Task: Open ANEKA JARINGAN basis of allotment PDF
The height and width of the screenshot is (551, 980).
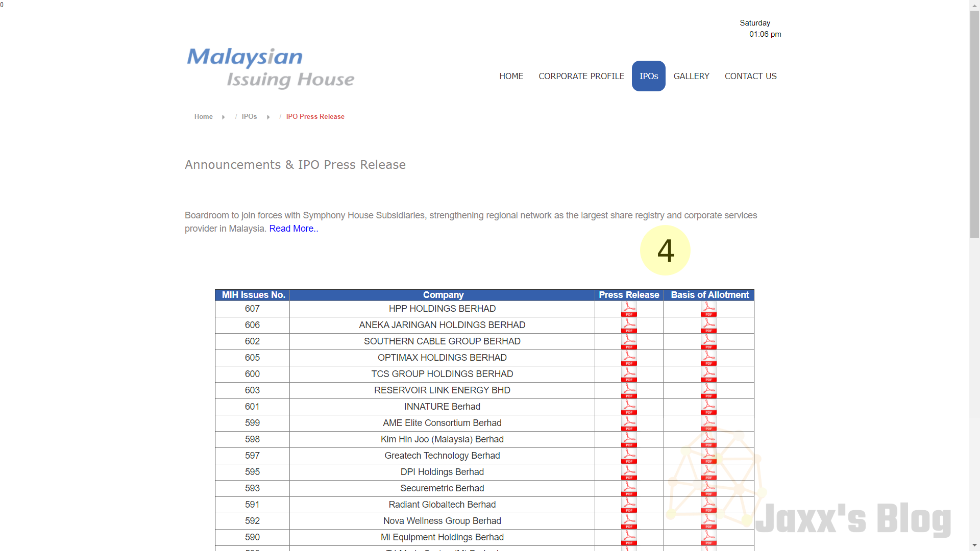Action: [x=709, y=325]
